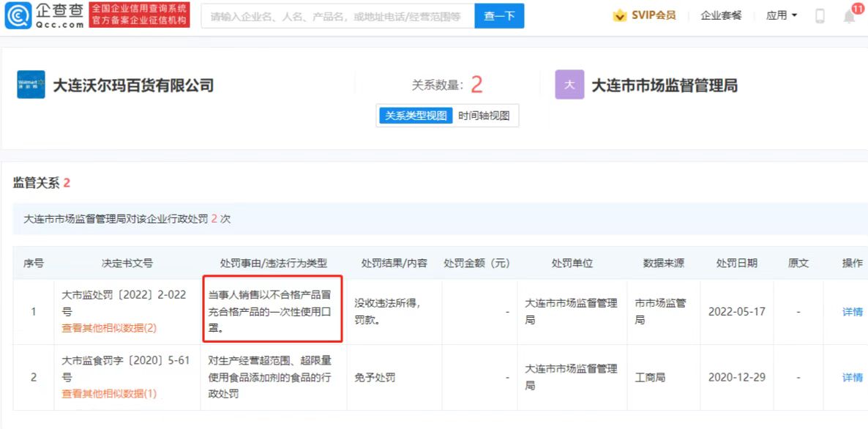Viewport: 868px width, 429px height.
Task: Open 详情 for the 2022-05-17 penalty
Action: 852,312
